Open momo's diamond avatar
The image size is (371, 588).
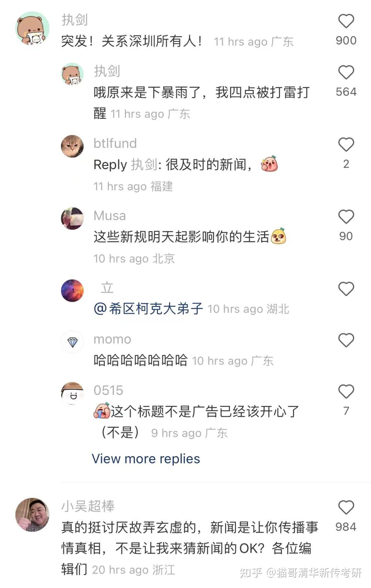coord(72,342)
